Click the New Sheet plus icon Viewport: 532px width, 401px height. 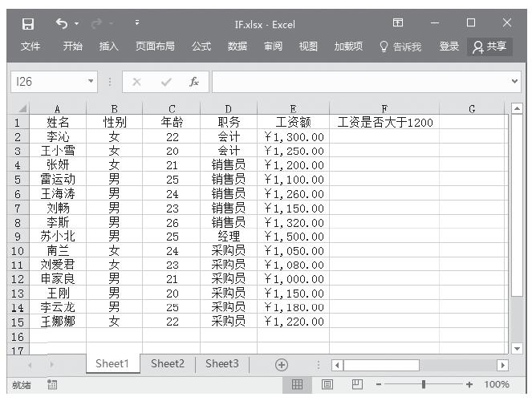click(x=281, y=364)
